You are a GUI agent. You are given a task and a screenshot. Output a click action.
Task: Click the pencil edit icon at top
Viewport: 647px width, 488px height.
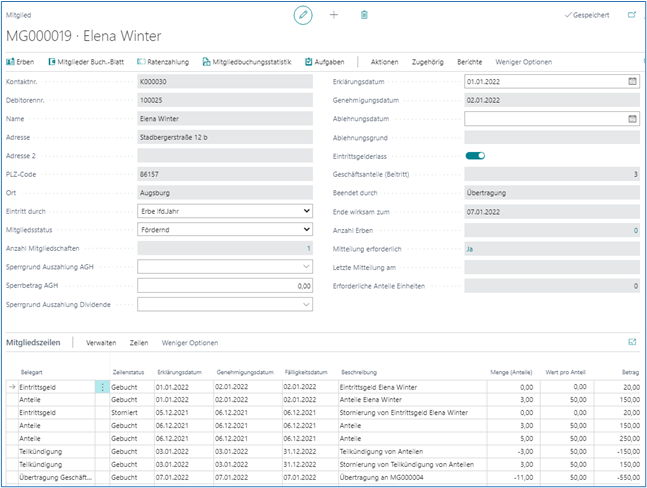coord(303,16)
